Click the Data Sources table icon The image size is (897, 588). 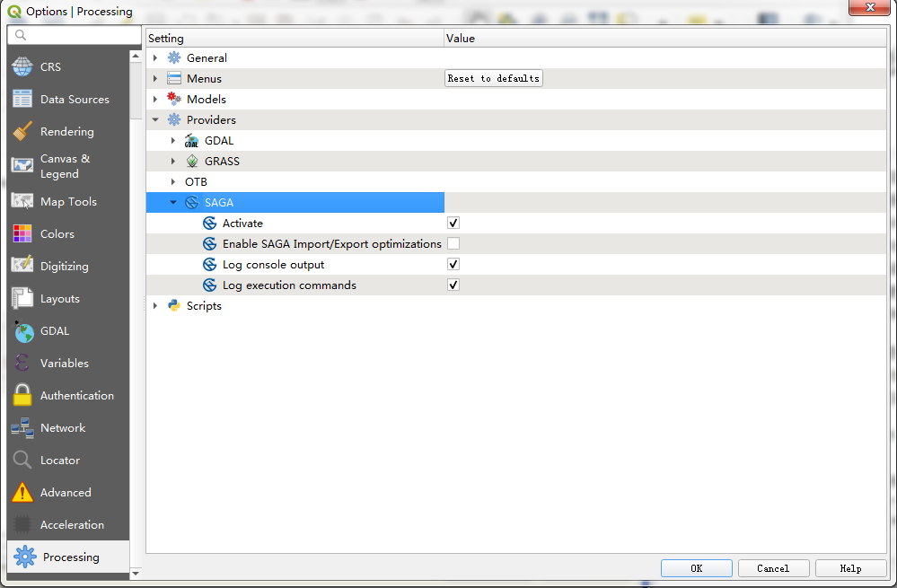(22, 99)
